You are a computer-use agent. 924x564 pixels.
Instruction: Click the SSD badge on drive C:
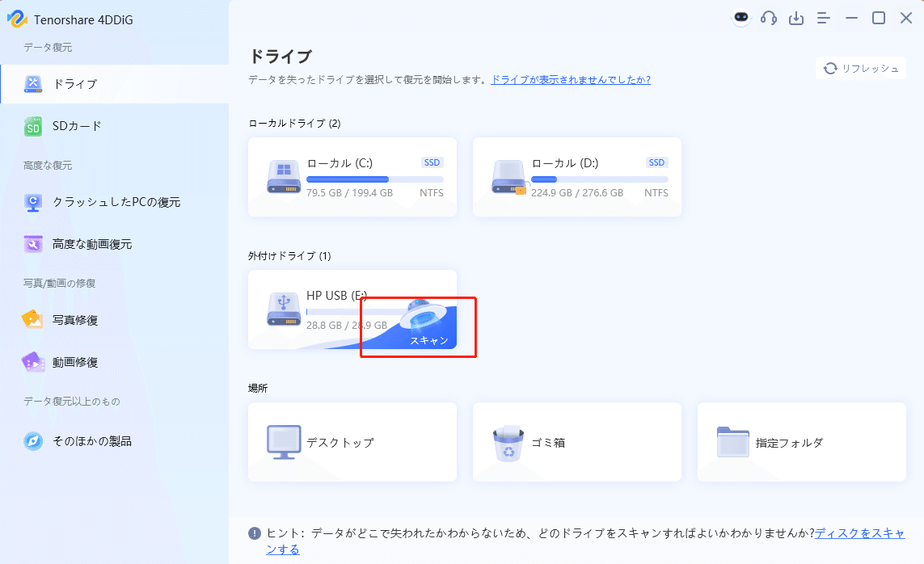click(432, 162)
